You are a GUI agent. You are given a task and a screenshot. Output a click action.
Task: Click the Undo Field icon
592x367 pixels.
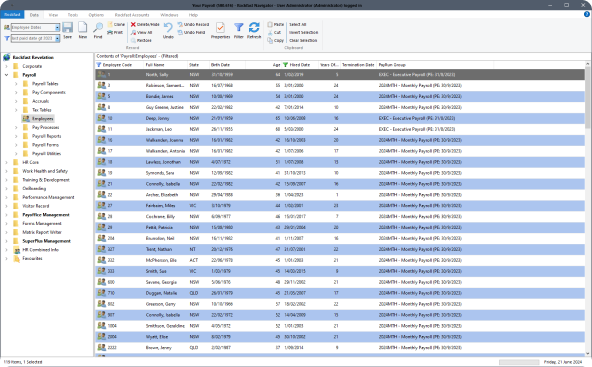click(180, 32)
